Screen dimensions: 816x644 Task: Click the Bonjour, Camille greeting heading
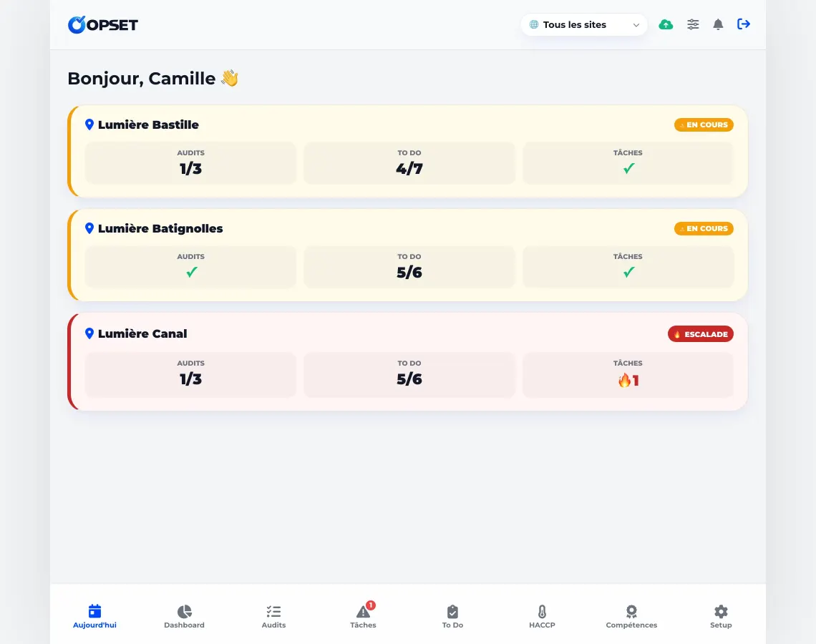pos(153,78)
